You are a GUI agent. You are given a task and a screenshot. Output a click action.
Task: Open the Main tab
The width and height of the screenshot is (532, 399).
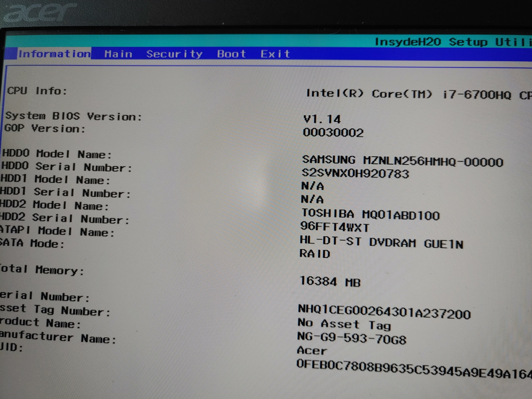(118, 54)
